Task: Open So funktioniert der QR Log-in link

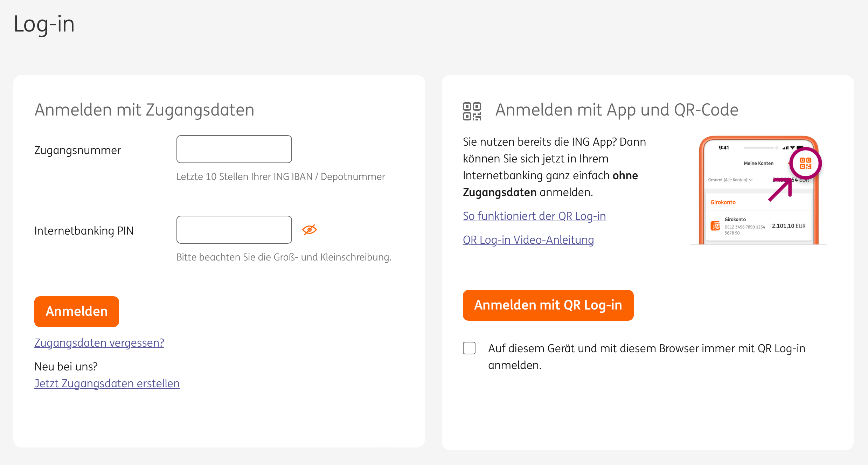Action: 534,216
